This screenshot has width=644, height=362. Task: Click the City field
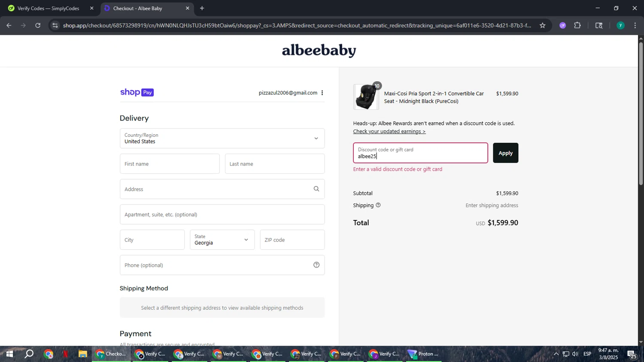pos(152,240)
